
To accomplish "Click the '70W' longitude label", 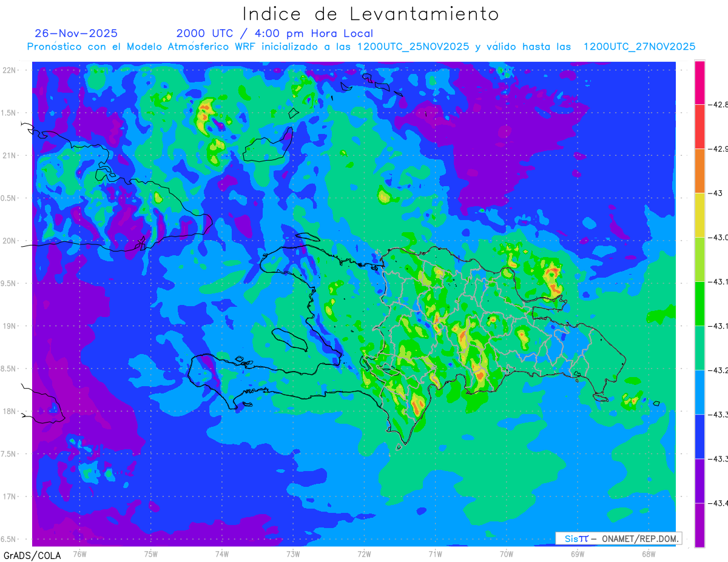I will click(507, 554).
